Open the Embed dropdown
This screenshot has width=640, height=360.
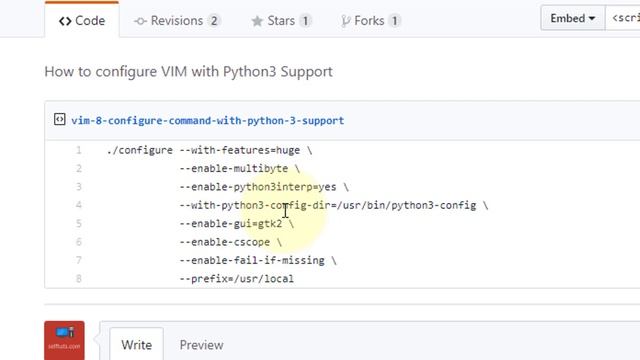pos(572,18)
